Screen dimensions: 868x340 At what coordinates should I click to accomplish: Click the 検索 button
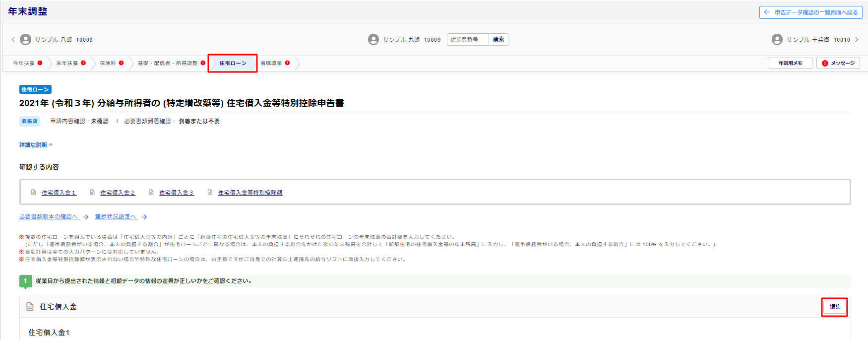498,40
